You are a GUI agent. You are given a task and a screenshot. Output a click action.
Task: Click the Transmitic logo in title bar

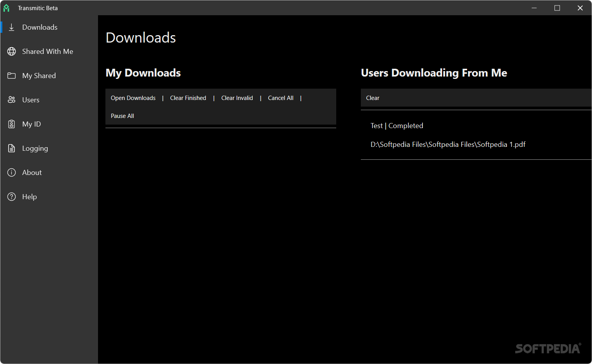(x=7, y=8)
